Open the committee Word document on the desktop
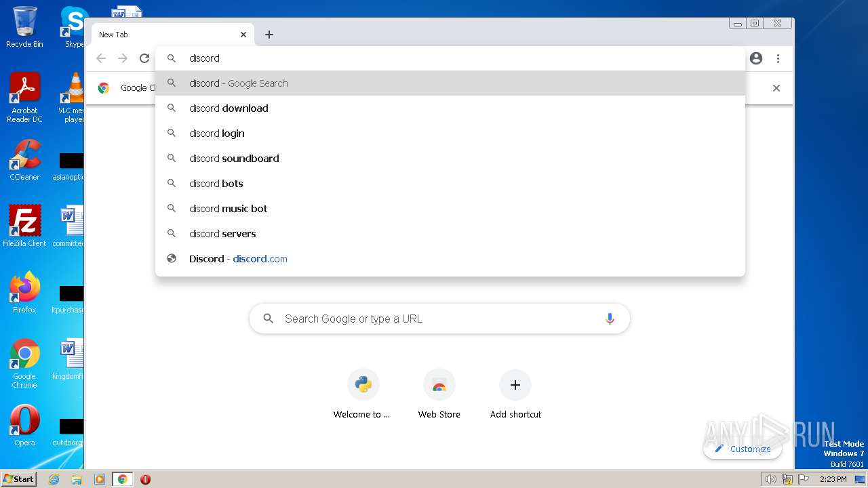 [x=69, y=226]
